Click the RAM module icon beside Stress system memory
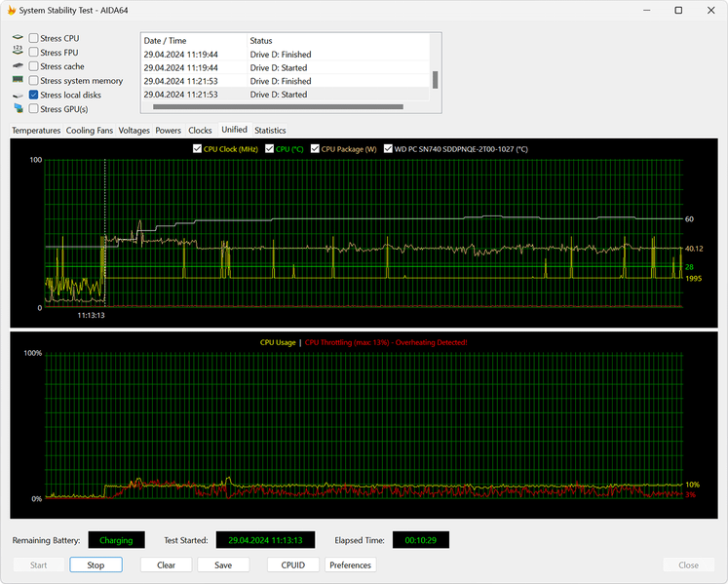Image resolution: width=728 pixels, height=584 pixels. point(18,80)
